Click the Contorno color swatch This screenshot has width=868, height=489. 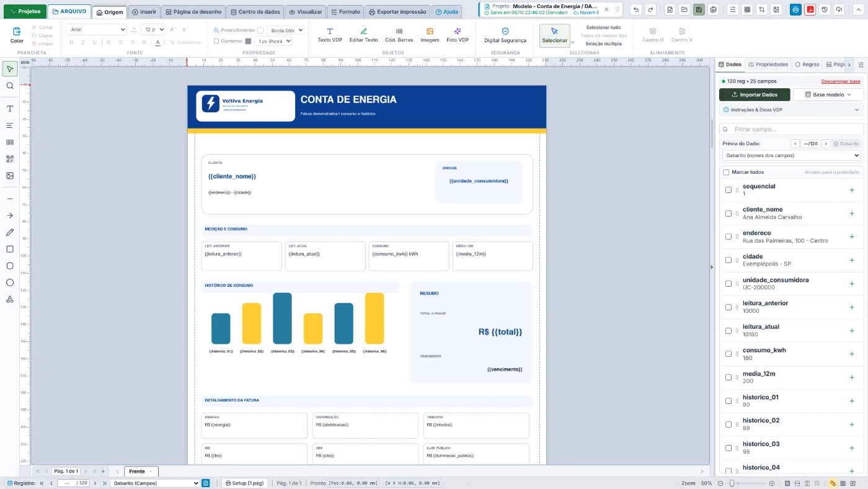[x=249, y=41]
